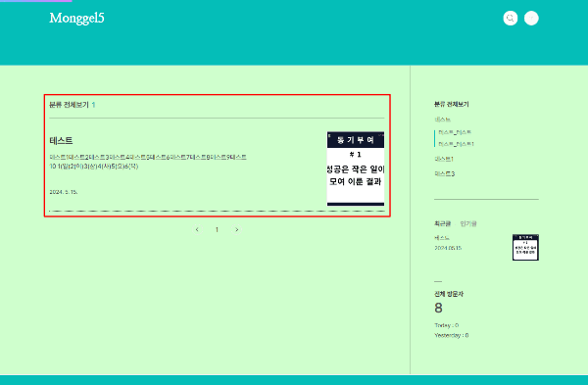Open 분류 전체보기 in the sidebar category list
Image resolution: width=588 pixels, height=385 pixels.
452,104
